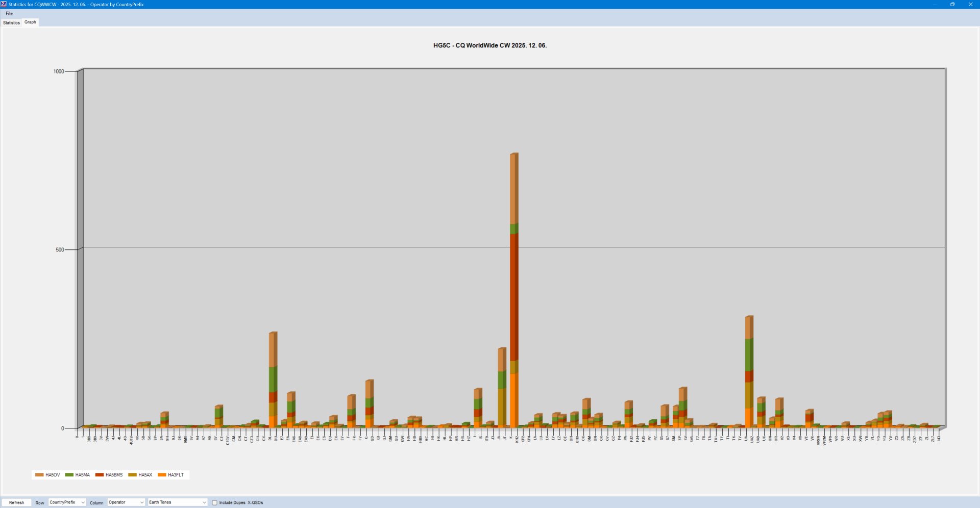
Task: Click the N1MM app icon in title bar
Action: (4, 4)
